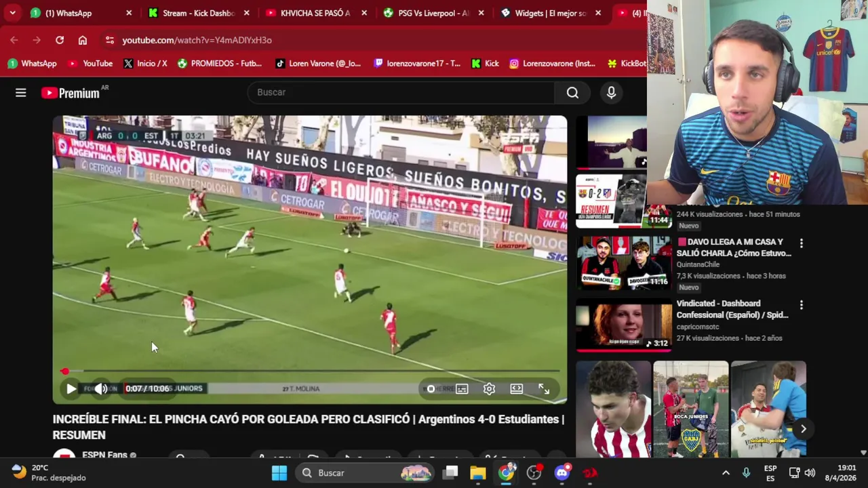868x488 pixels.
Task: Click the taskbar Buscar search box
Action: pyautogui.click(x=365, y=473)
